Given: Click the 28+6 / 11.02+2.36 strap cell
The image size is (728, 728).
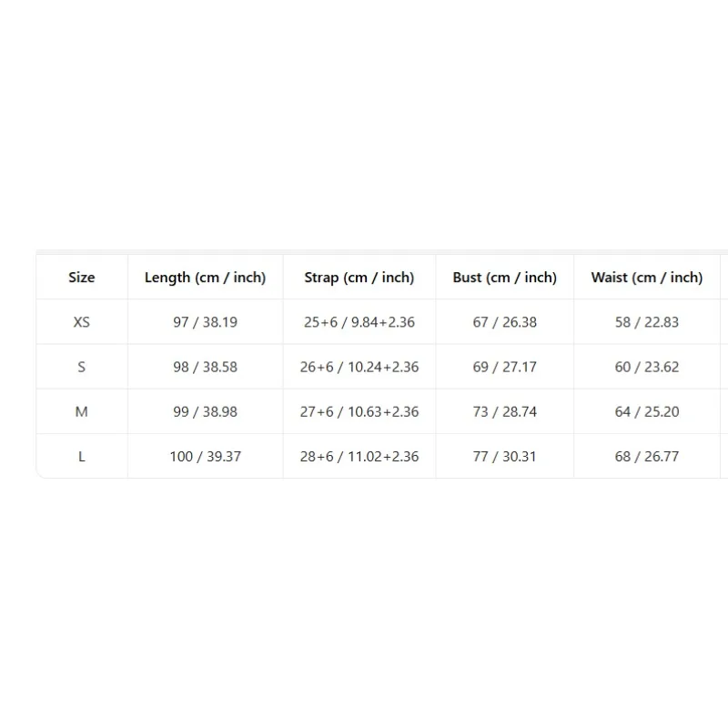Looking at the screenshot, I should [x=359, y=457].
